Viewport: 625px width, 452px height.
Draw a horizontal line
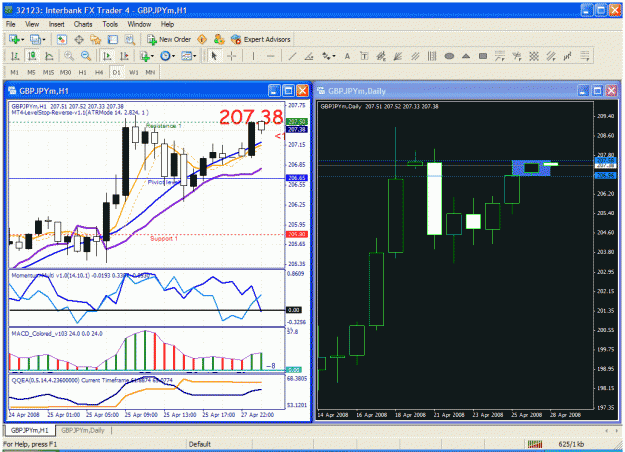pyautogui.click(x=270, y=56)
